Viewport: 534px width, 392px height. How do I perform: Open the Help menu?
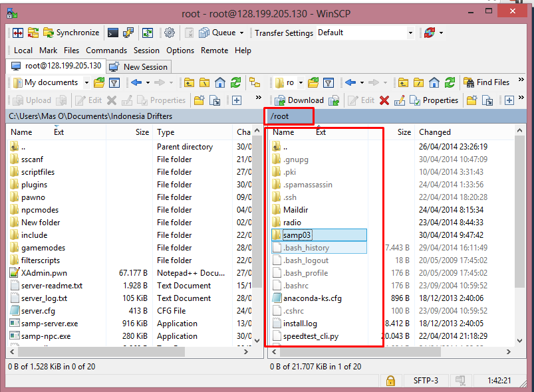[243, 50]
